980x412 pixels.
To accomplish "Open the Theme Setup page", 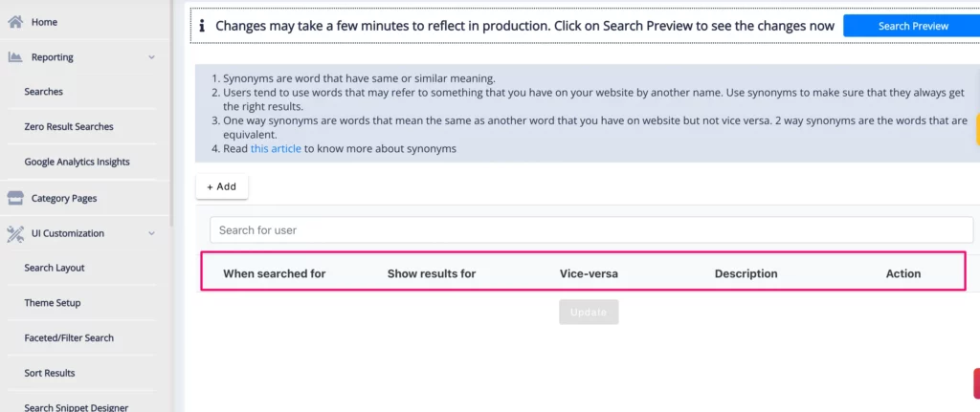I will (x=53, y=303).
